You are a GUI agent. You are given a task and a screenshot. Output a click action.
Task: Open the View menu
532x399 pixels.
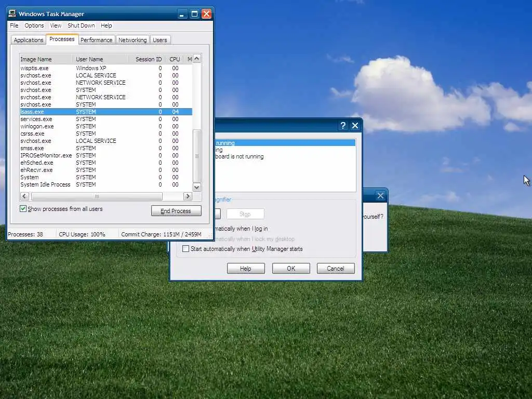(56, 25)
